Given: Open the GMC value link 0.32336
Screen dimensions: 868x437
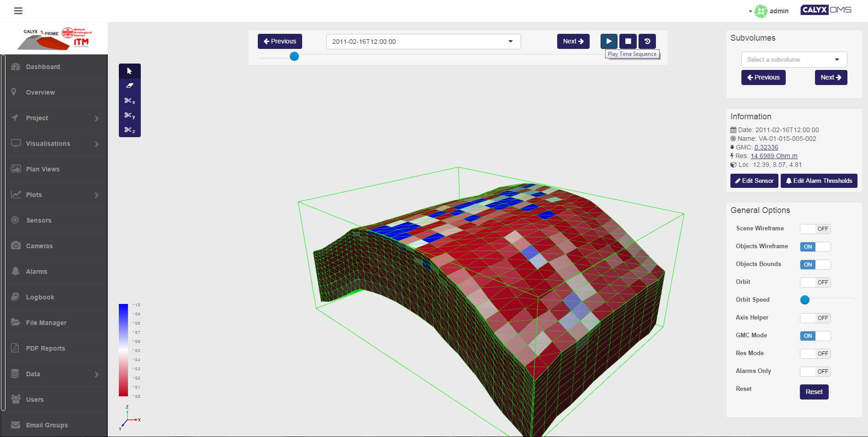Looking at the screenshot, I should 766,147.
